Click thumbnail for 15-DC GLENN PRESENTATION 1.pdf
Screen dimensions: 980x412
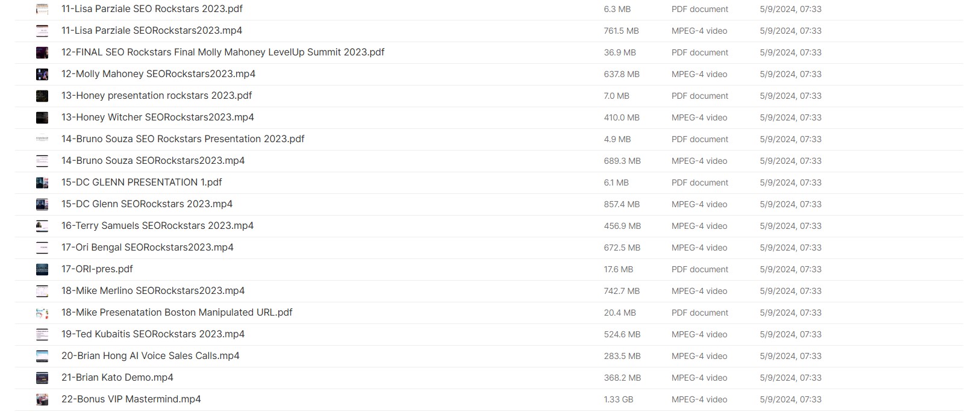click(x=42, y=183)
